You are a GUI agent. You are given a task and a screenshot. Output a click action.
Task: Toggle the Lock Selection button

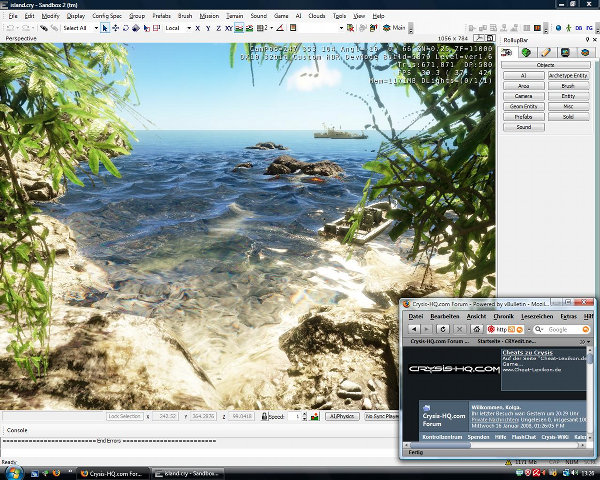click(125, 416)
